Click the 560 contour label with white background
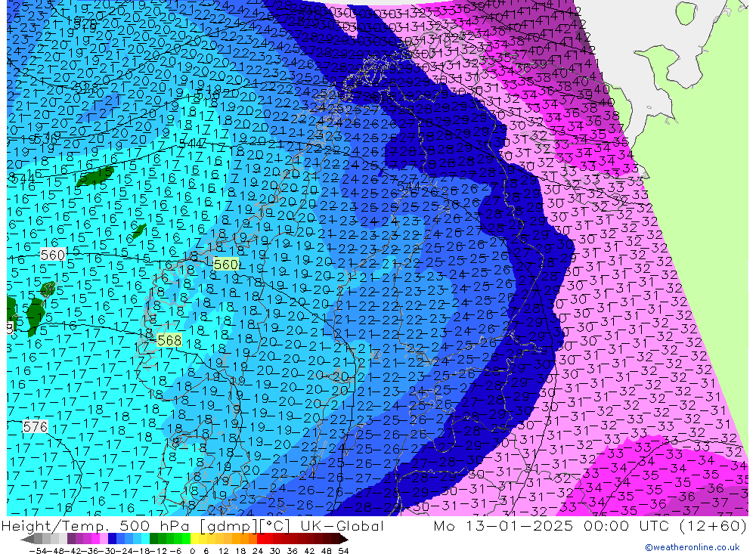Screen dimensions: 756x554 point(53,255)
